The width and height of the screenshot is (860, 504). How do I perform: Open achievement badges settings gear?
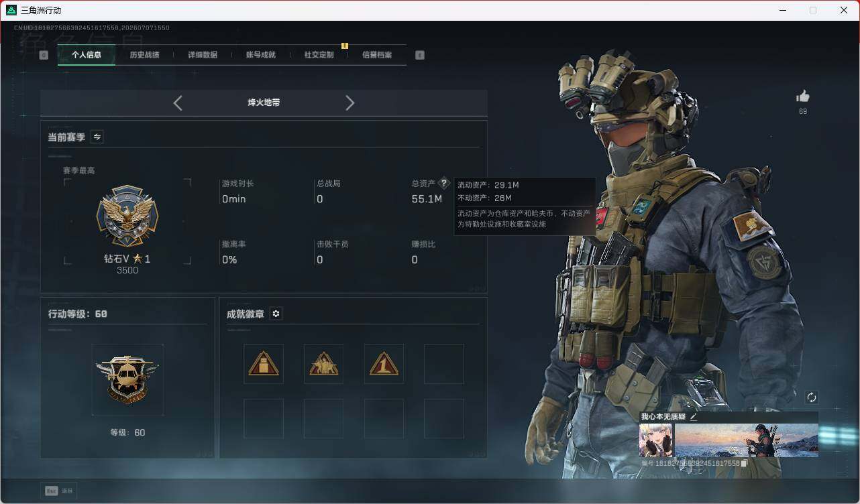[x=276, y=314]
